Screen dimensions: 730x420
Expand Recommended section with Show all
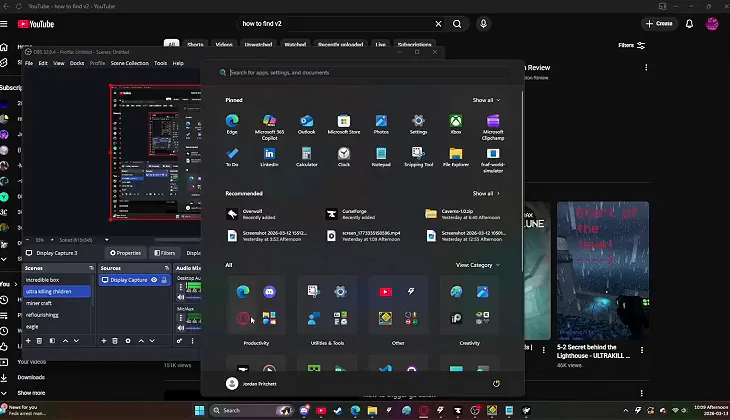coord(487,193)
